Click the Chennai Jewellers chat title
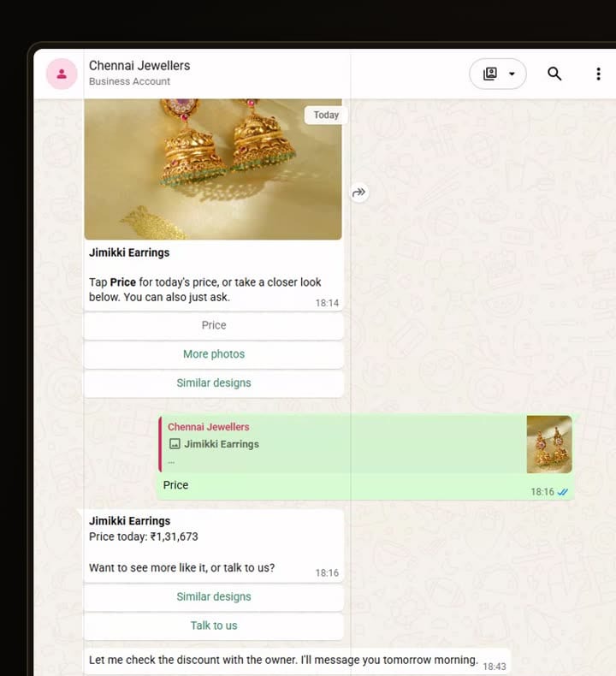Image resolution: width=616 pixels, height=676 pixels. click(x=139, y=66)
